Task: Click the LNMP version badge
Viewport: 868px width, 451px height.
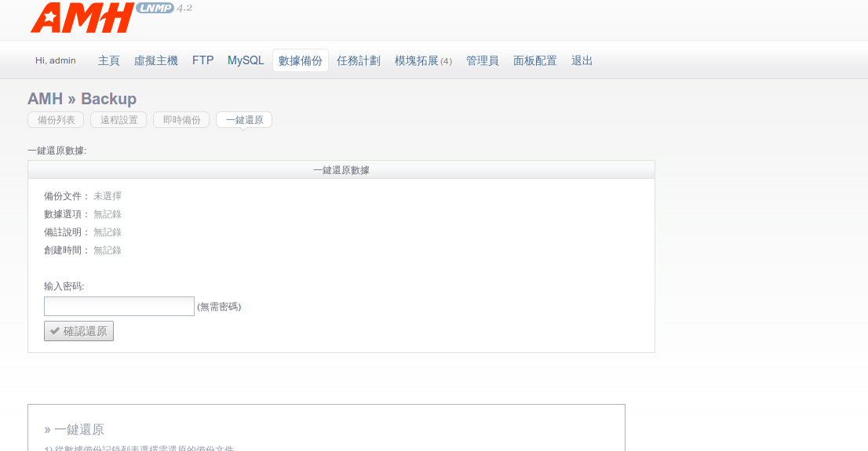Action: [x=155, y=8]
